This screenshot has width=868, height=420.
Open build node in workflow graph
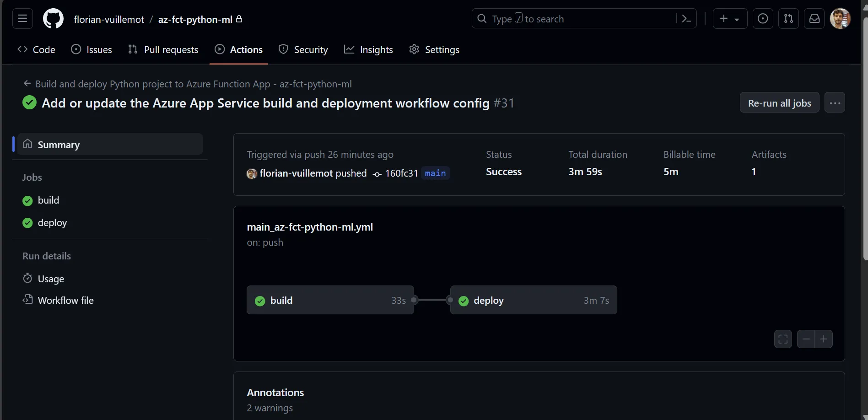(330, 300)
